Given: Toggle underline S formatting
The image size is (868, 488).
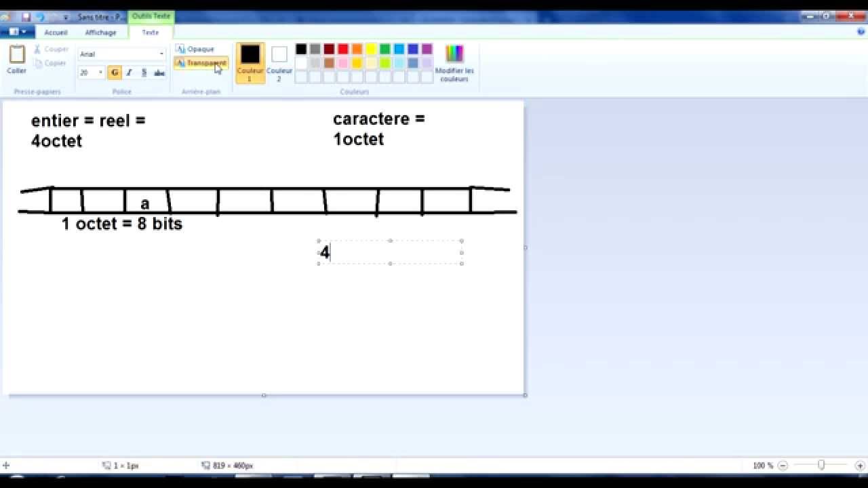Looking at the screenshot, I should point(144,73).
